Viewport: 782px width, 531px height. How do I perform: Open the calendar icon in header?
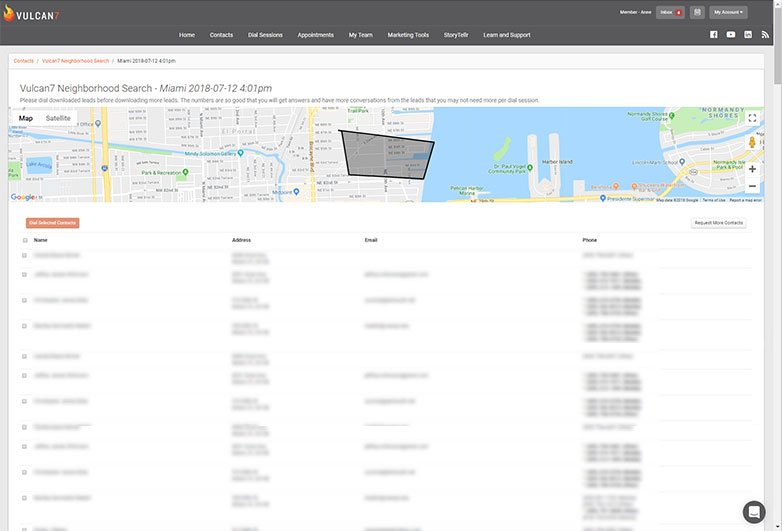pyautogui.click(x=697, y=12)
